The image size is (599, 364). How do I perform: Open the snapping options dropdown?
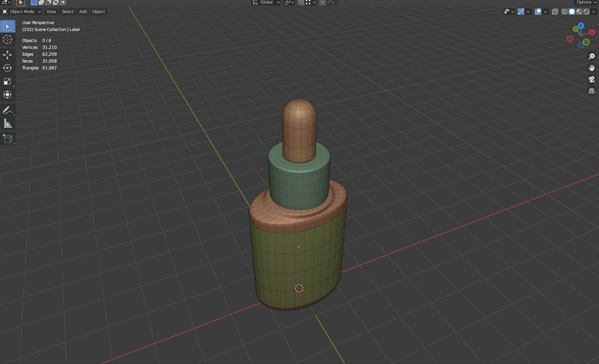[x=311, y=2]
